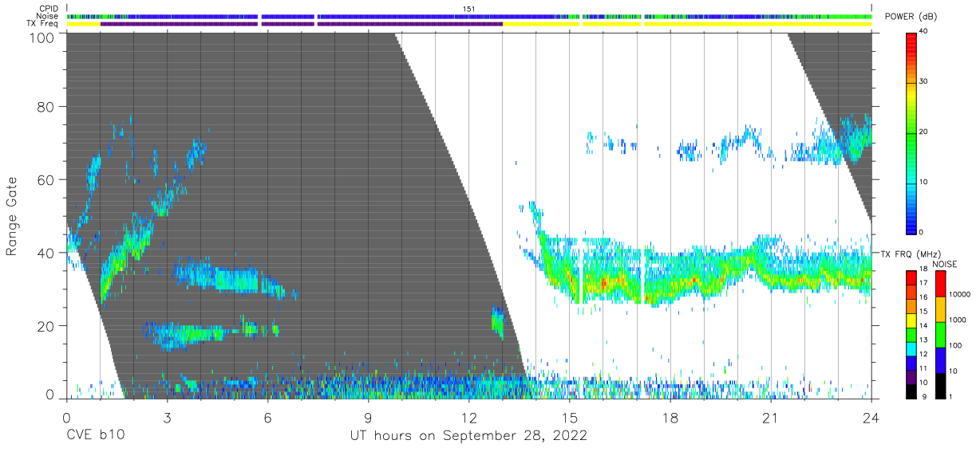This screenshot has width=980, height=452.
Task: Click the CPID value 151
Action: (468, 9)
